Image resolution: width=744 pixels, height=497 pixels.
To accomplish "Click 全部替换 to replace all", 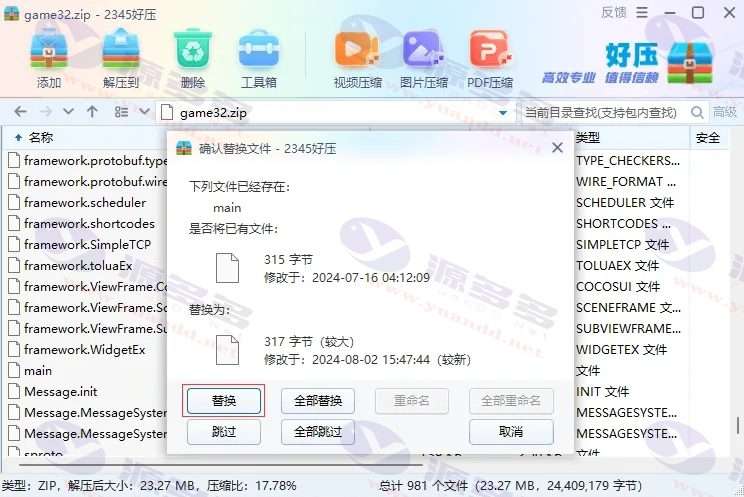I will [x=318, y=401].
